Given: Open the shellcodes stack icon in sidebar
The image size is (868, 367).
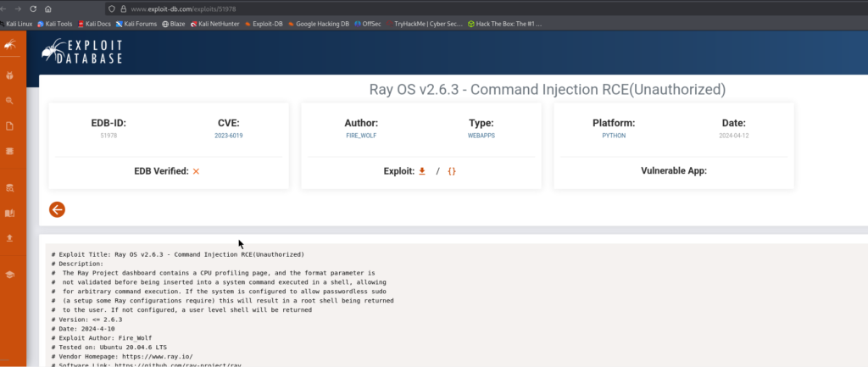Looking at the screenshot, I should (10, 151).
